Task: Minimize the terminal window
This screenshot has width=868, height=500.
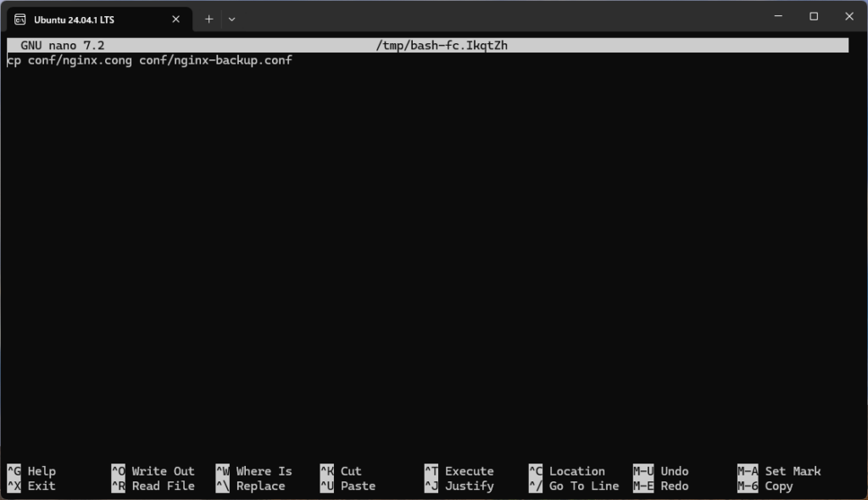Action: (774, 16)
